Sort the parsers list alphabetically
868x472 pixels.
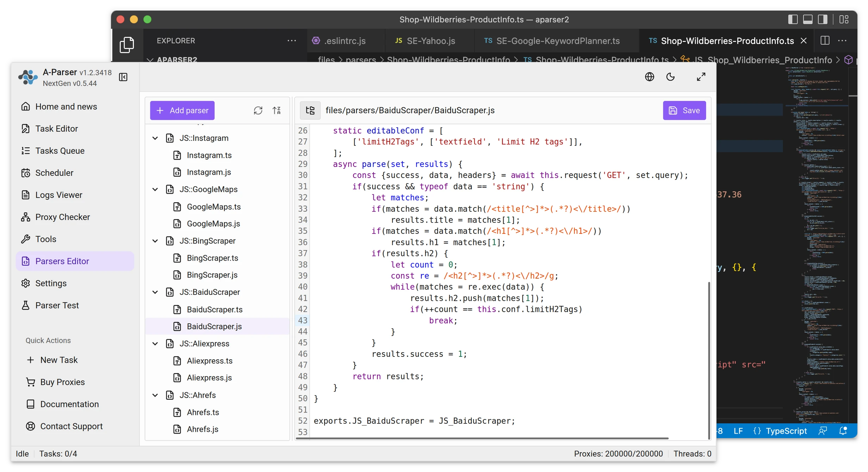[x=277, y=111]
